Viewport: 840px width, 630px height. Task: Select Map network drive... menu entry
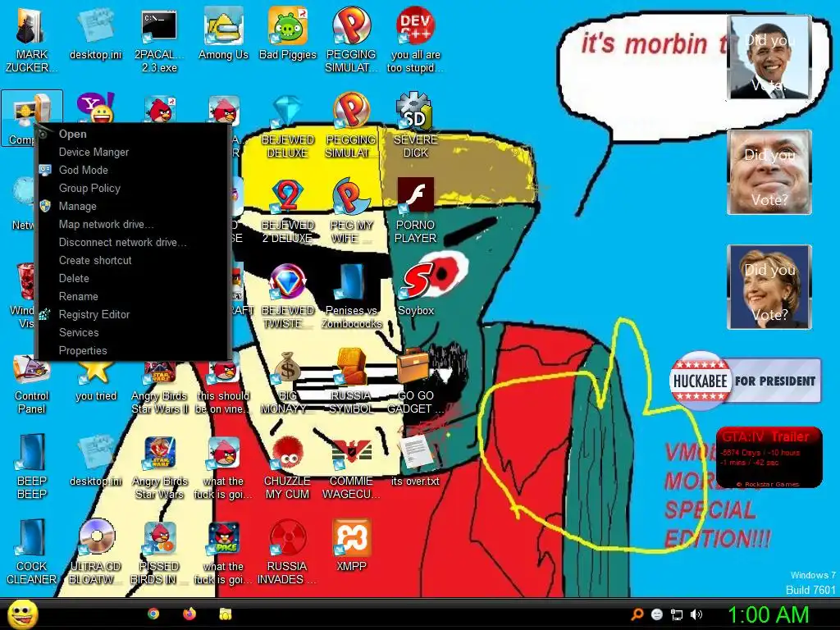[x=133, y=225]
